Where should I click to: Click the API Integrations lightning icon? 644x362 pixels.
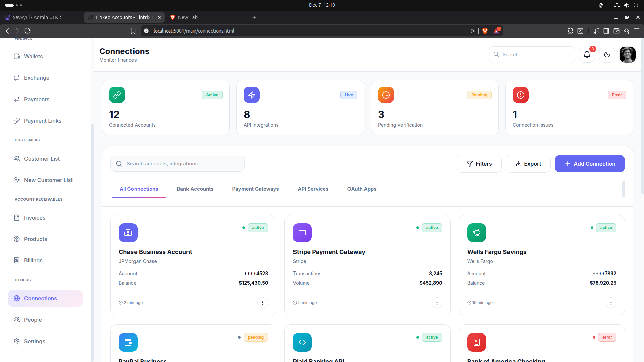click(x=252, y=95)
